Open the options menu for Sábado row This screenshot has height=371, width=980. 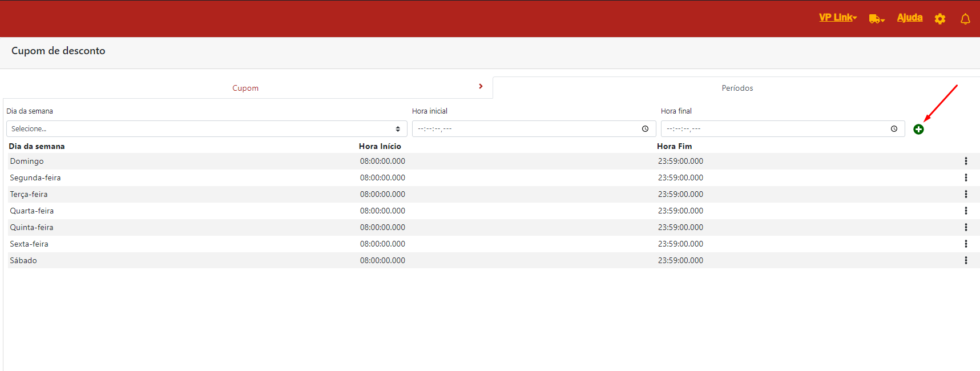pos(966,261)
